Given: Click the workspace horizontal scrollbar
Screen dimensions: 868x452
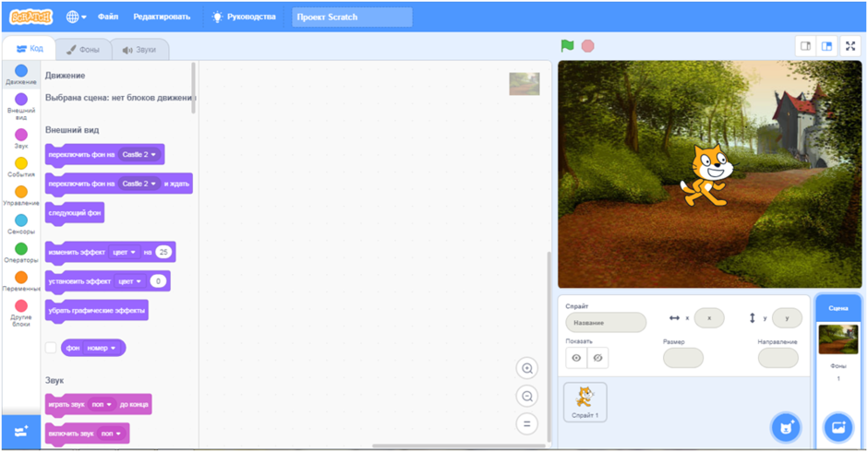Looking at the screenshot, I should pyautogui.click(x=459, y=446).
